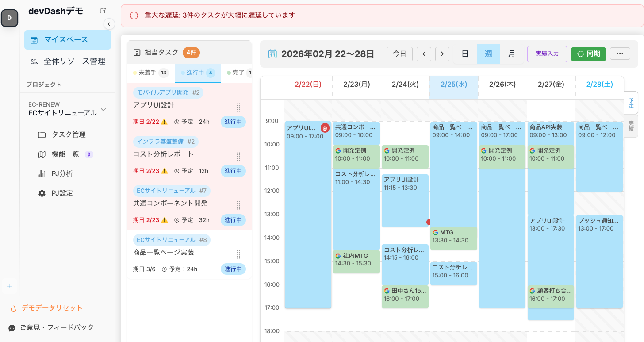Select the 未着手 task tab

click(151, 73)
